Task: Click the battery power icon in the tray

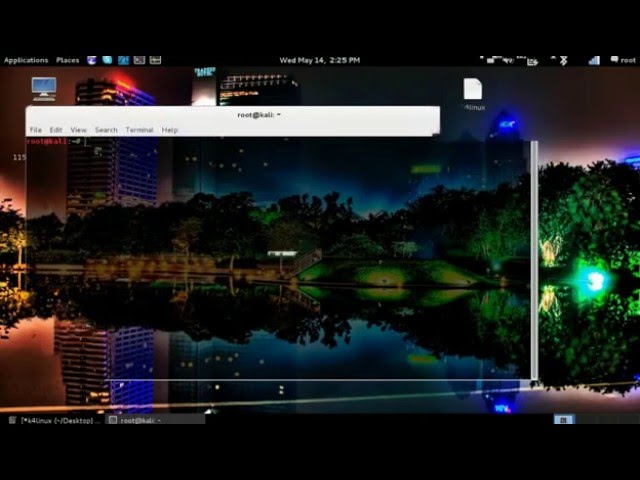Action: (x=532, y=62)
